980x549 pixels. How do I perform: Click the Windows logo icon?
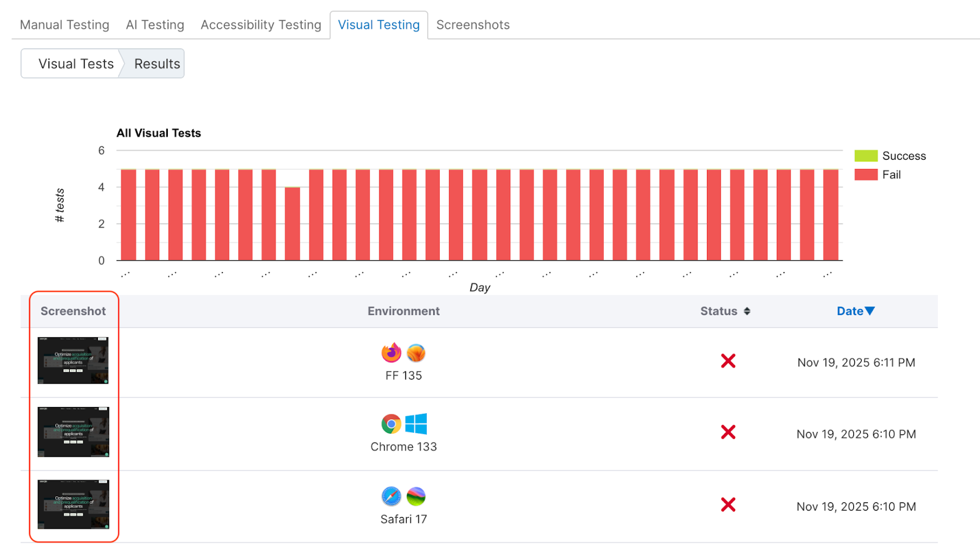pyautogui.click(x=416, y=424)
